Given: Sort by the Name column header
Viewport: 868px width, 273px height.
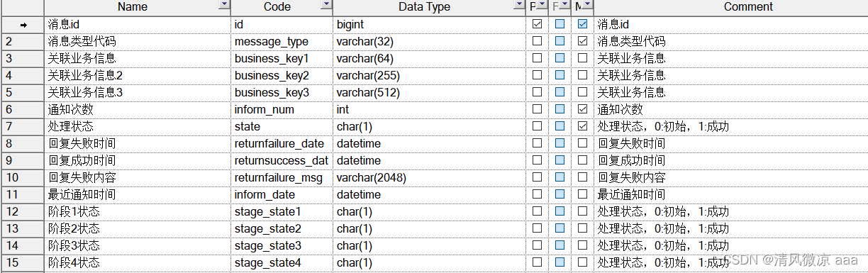Looking at the screenshot, I should coord(132,7).
